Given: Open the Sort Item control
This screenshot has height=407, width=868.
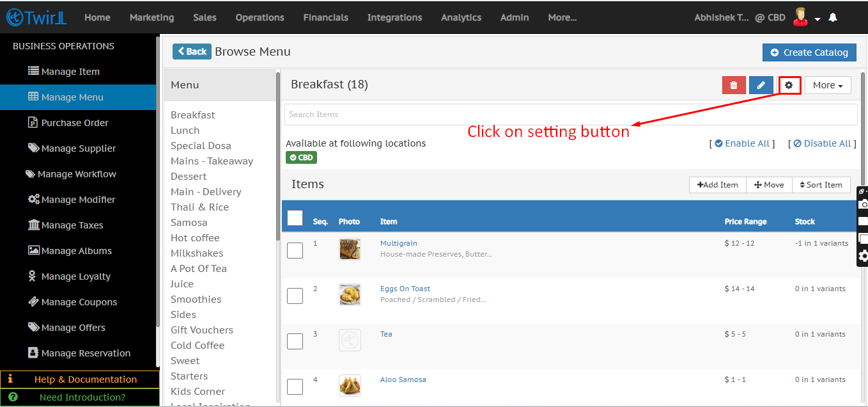Looking at the screenshot, I should 821,185.
